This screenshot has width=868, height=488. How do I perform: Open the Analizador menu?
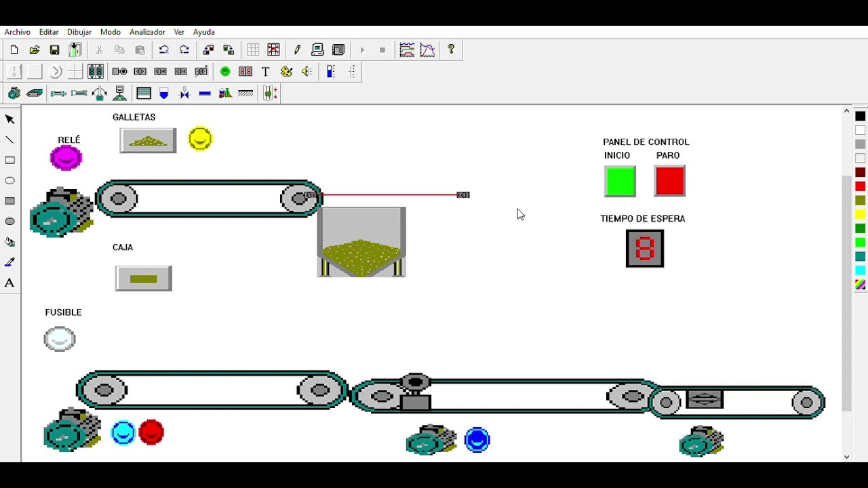click(147, 32)
